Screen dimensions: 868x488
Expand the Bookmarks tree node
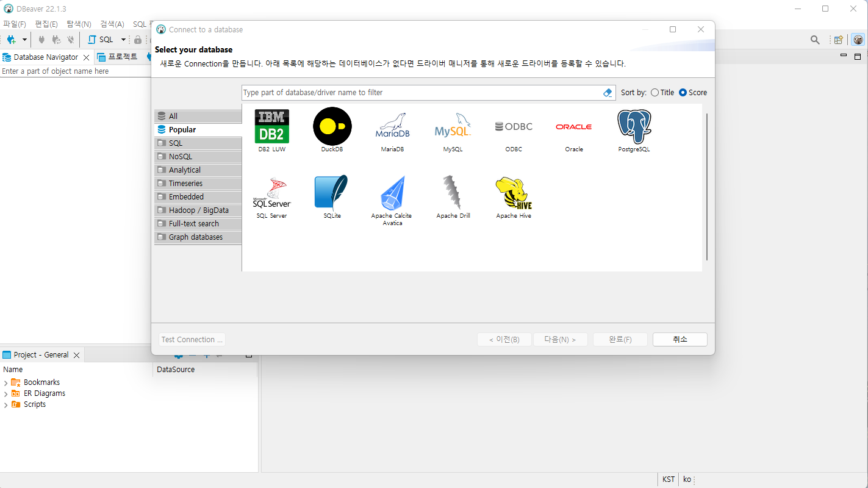(6, 383)
